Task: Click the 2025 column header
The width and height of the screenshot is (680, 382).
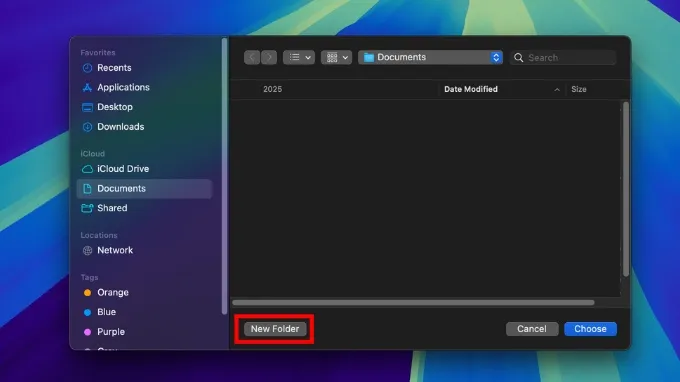Action: [272, 89]
